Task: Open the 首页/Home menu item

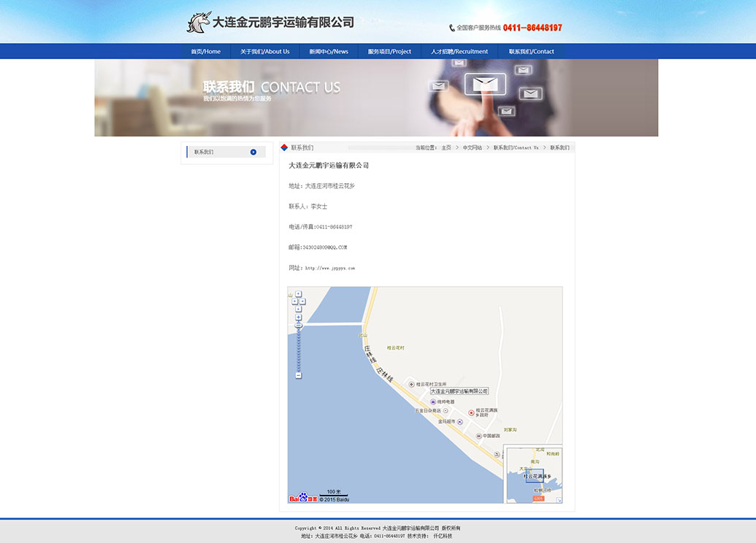Action: click(205, 52)
